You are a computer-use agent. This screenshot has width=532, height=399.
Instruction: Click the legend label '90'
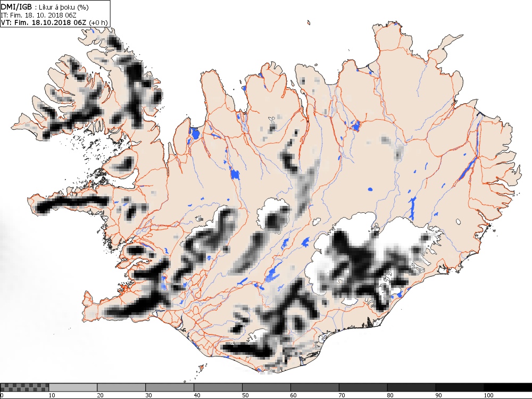tap(439, 395)
